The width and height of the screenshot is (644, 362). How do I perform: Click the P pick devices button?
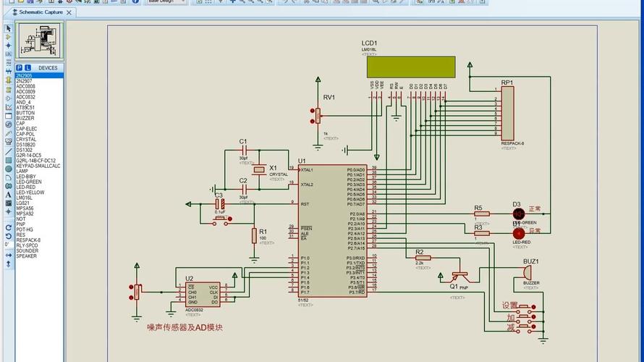[19, 68]
